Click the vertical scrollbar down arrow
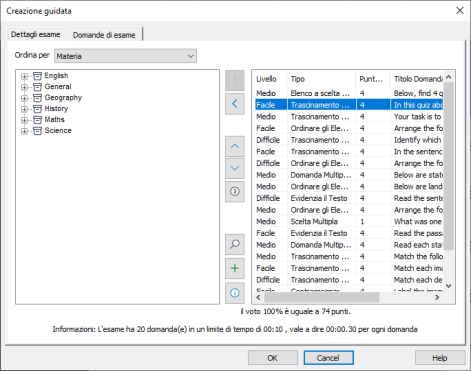Image resolution: width=471 pixels, height=371 pixels. (x=449, y=286)
